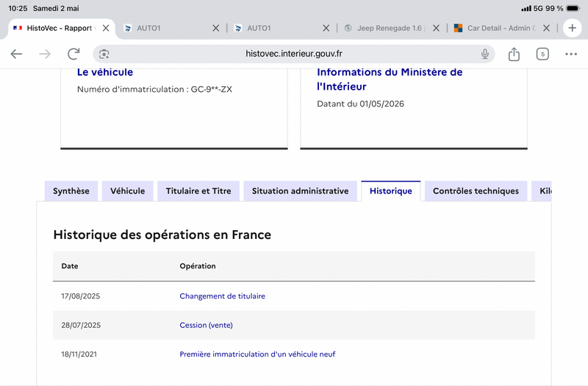
Task: Focus the histovec.interieur.gouv.fr address field
Action: click(293, 54)
